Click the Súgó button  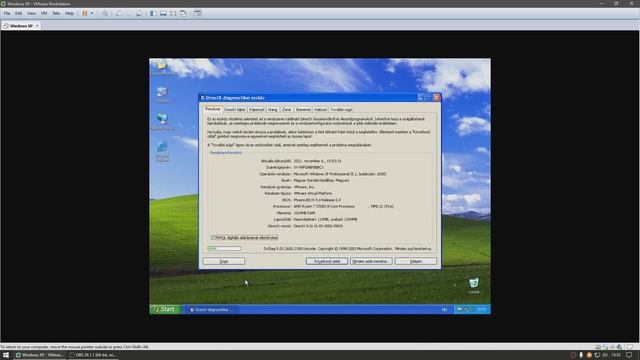pos(224,261)
